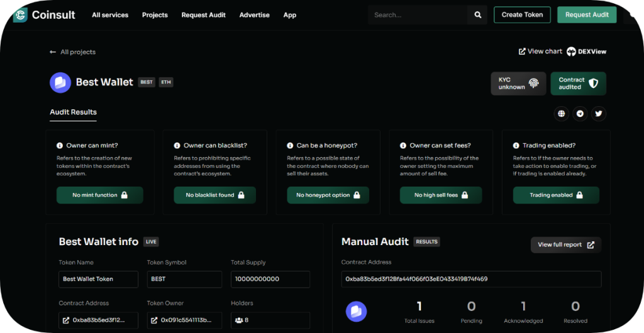Click the No mint function status button

(x=100, y=195)
